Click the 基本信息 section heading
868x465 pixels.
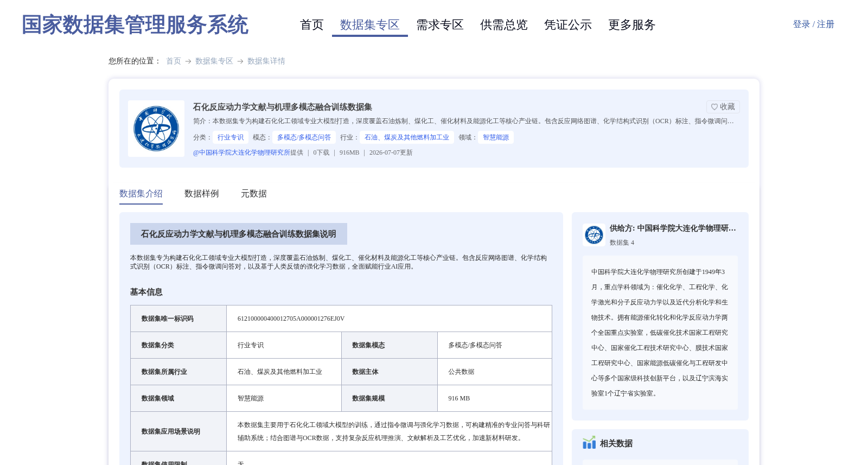(x=146, y=292)
